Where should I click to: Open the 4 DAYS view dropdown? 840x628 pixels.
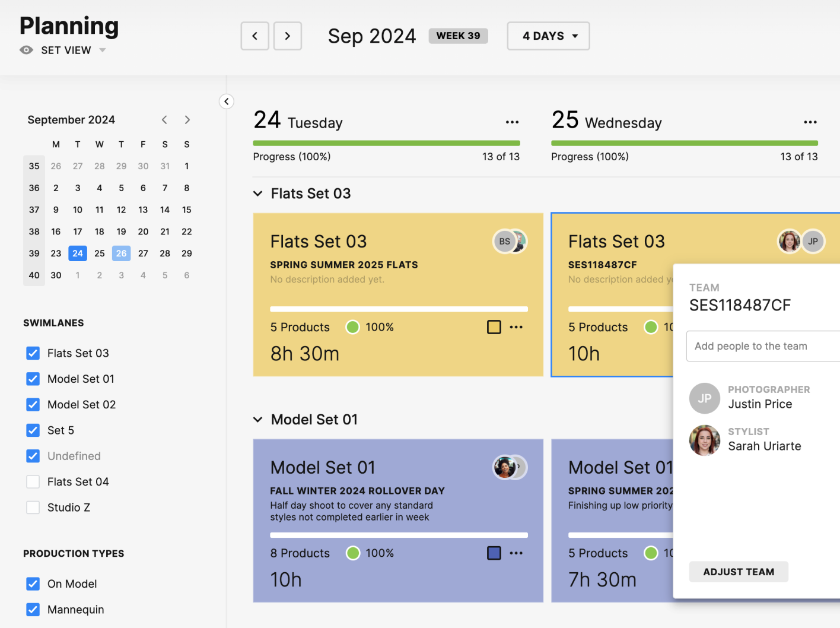(x=547, y=36)
